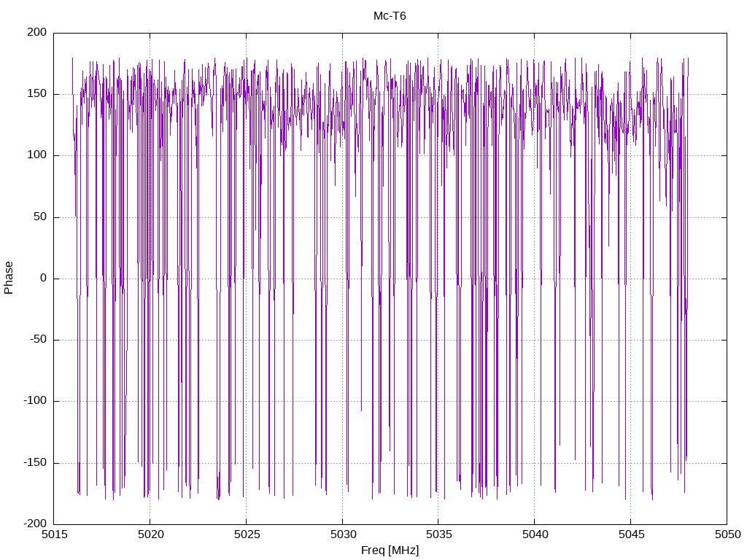Click the Y-axis tick value 200
Image resolution: width=747 pixels, height=560 pixels.
[x=37, y=32]
